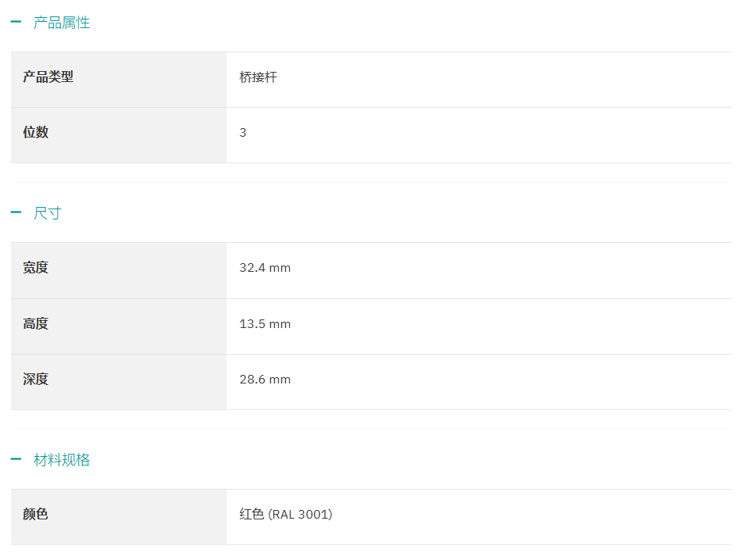Collapse the 尺寸 section minus icon
Image resolution: width=742 pixels, height=560 pixels.
(16, 212)
